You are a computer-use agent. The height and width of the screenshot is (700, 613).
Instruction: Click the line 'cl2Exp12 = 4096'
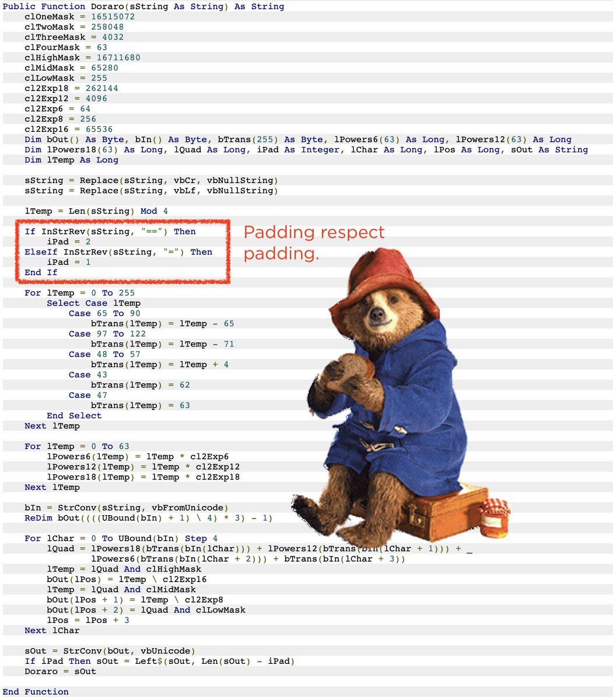click(66, 99)
